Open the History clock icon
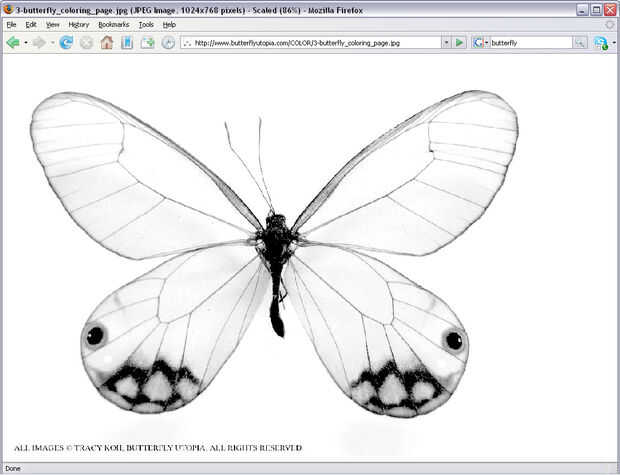 tap(168, 42)
